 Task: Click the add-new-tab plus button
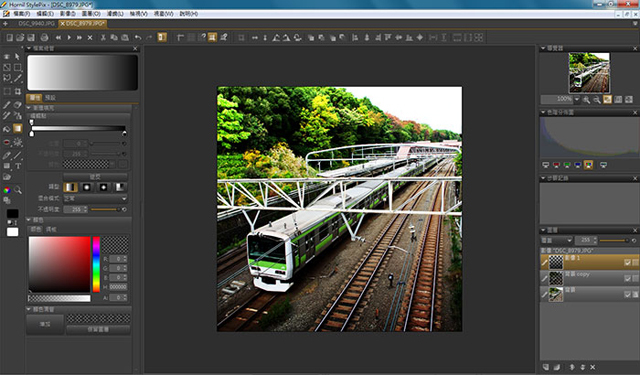click(x=5, y=24)
